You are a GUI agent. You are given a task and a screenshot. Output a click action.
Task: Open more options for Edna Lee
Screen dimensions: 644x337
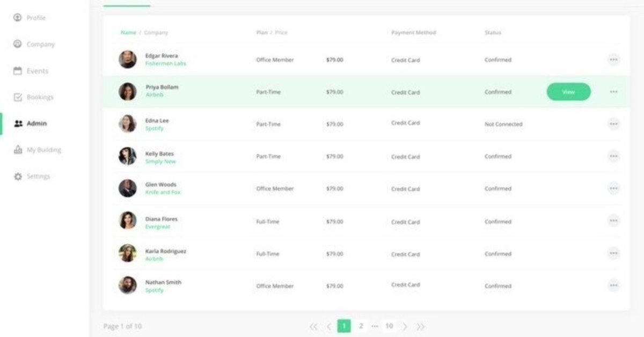613,124
